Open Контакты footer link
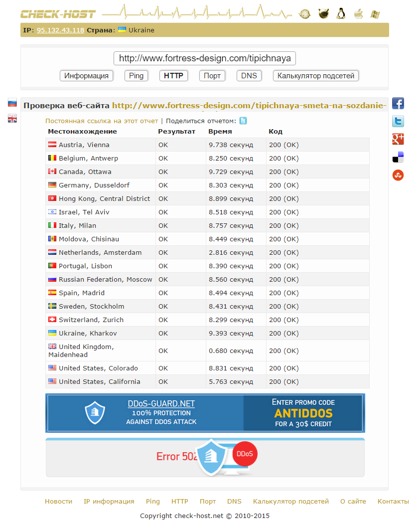 [393, 502]
